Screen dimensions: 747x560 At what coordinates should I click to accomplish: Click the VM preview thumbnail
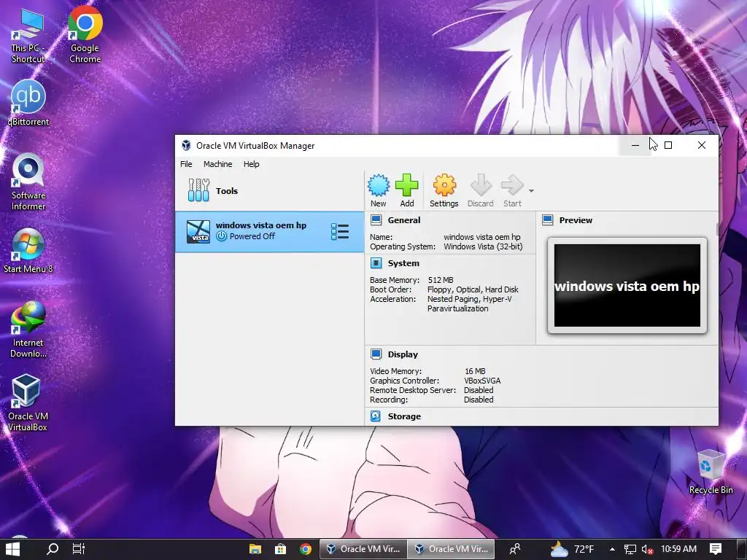(x=627, y=285)
